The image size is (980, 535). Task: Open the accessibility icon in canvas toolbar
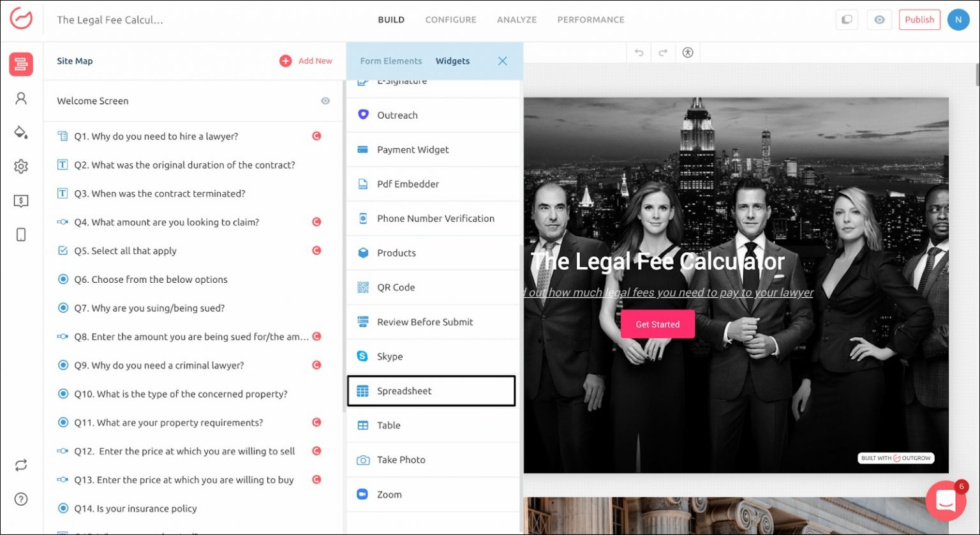coord(687,53)
